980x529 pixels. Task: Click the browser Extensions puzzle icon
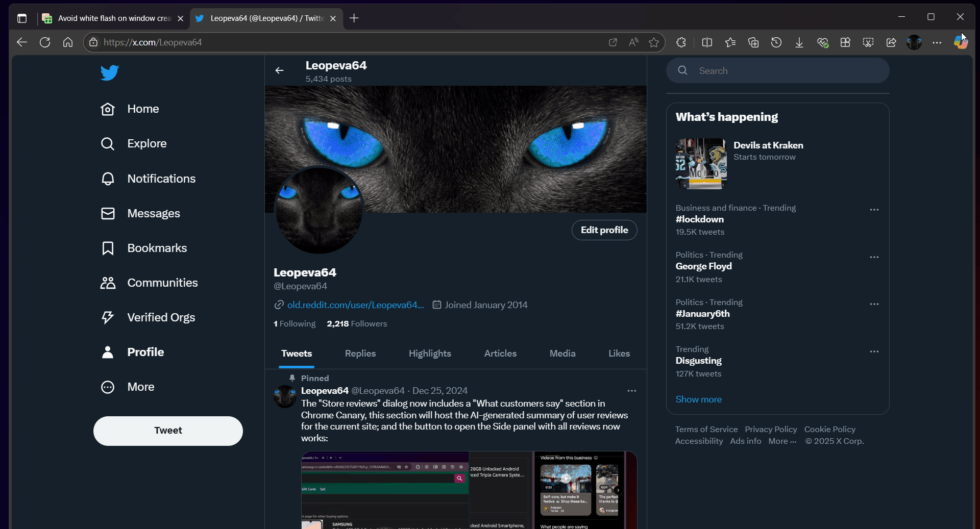pyautogui.click(x=681, y=42)
